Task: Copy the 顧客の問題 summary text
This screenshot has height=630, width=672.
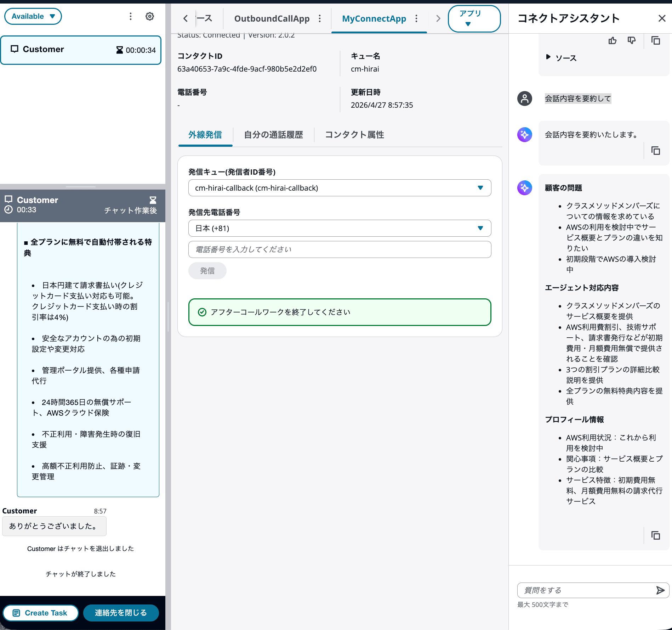Action: click(655, 535)
